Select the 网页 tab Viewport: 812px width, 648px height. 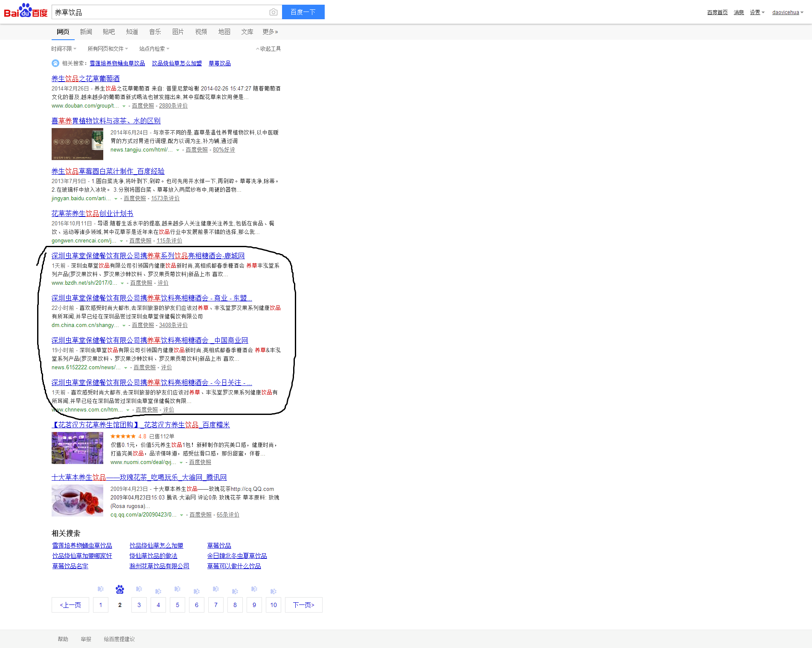[63, 32]
